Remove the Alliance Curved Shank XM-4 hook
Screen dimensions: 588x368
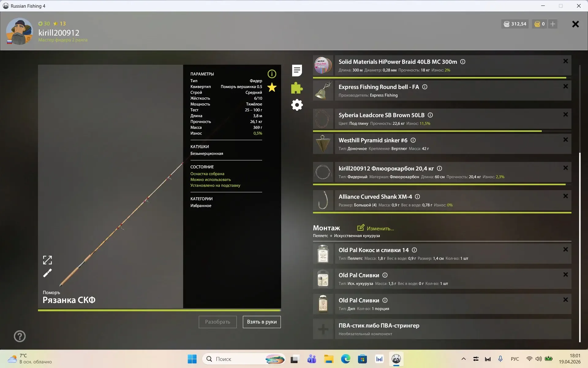565,196
